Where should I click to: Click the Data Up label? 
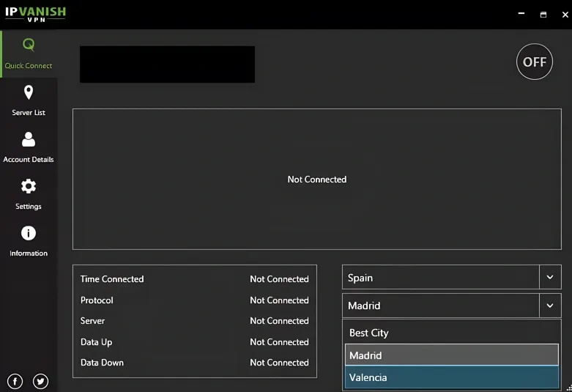pos(96,342)
